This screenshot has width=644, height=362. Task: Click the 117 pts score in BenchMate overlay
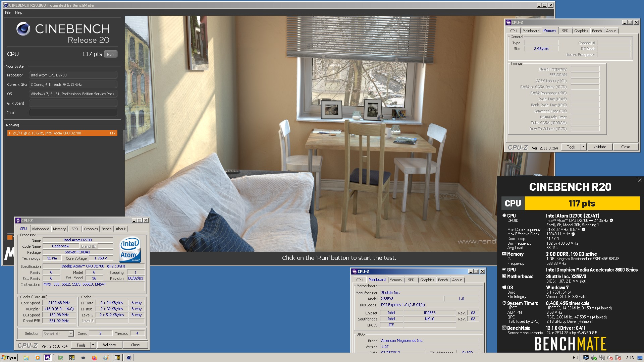(582, 203)
